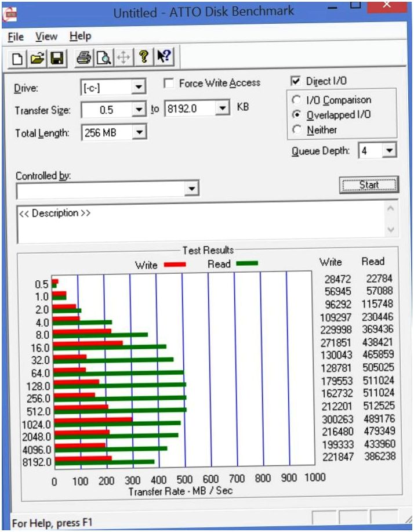Click the Start button

pos(369,185)
